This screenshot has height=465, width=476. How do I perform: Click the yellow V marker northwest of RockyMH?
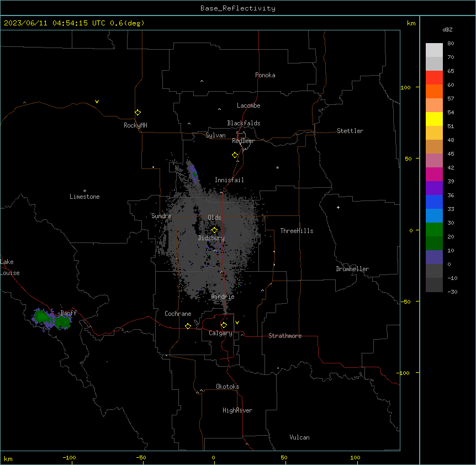click(97, 102)
